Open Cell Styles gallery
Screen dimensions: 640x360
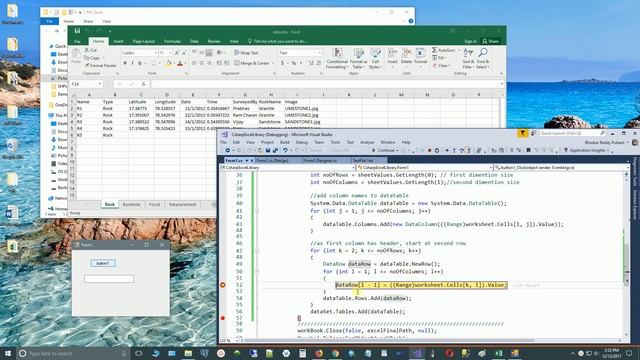375,58
